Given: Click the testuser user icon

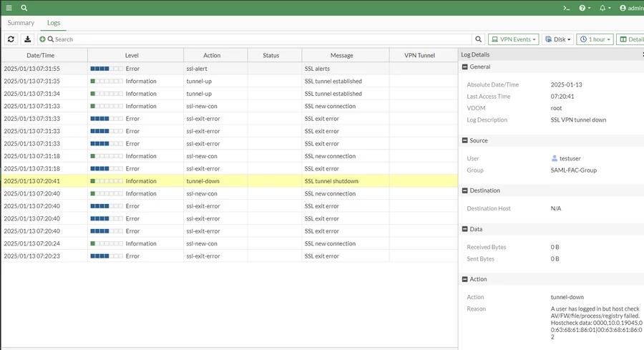Looking at the screenshot, I should tap(555, 158).
